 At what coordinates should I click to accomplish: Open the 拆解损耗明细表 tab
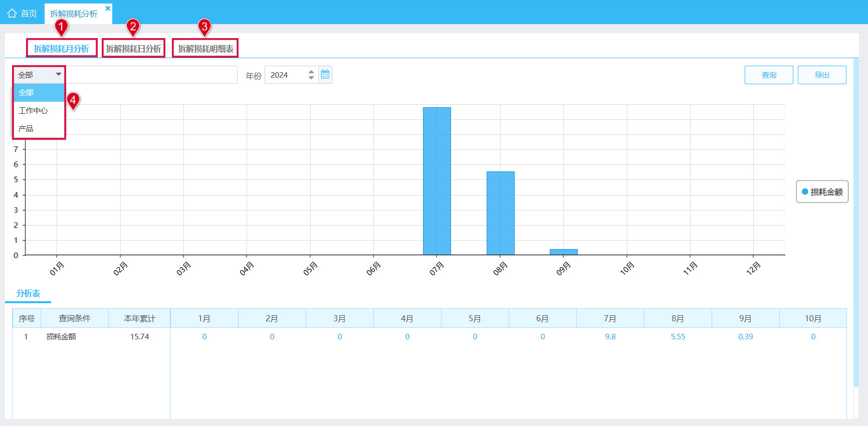205,49
